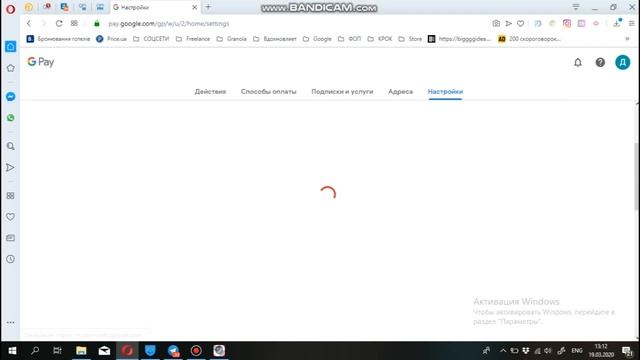
Task: Open the Бронювання готелів bookmark
Action: point(58,39)
